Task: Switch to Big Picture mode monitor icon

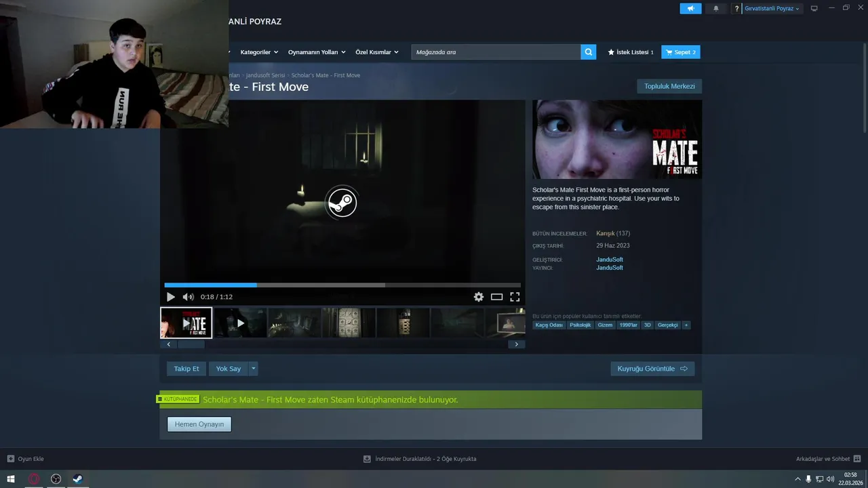Action: click(814, 8)
